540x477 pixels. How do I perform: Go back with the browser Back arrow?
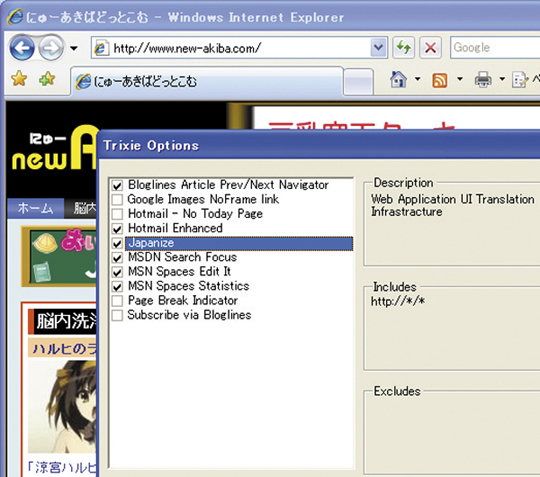22,48
